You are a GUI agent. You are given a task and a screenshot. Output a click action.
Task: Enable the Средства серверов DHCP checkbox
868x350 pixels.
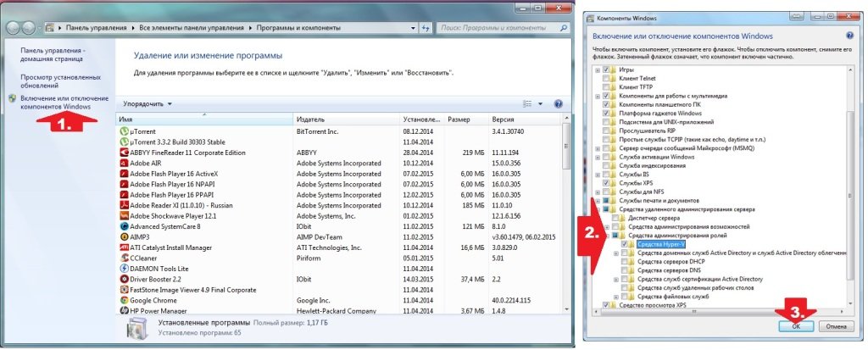point(625,261)
